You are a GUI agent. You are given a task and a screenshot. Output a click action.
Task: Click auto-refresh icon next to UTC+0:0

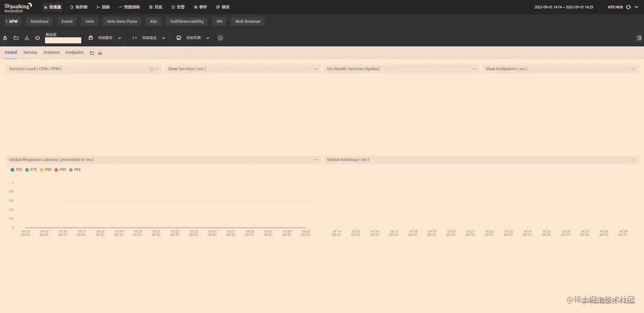[x=628, y=7]
